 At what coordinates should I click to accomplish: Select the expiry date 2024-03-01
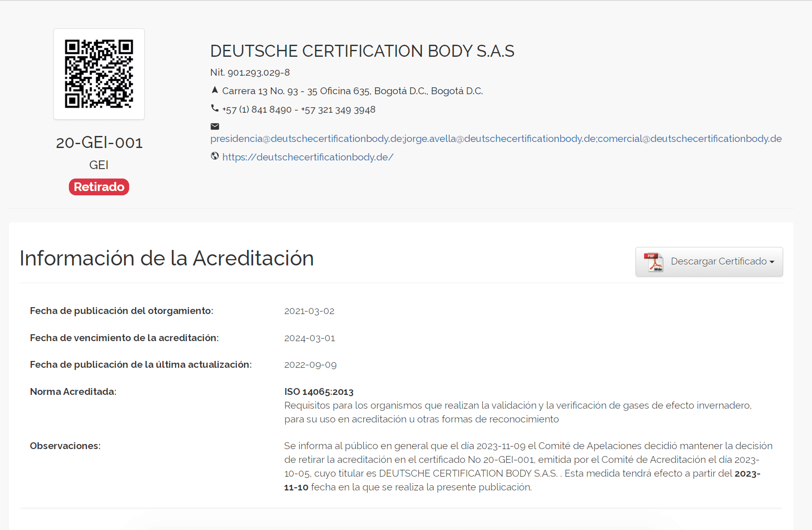[x=310, y=338]
